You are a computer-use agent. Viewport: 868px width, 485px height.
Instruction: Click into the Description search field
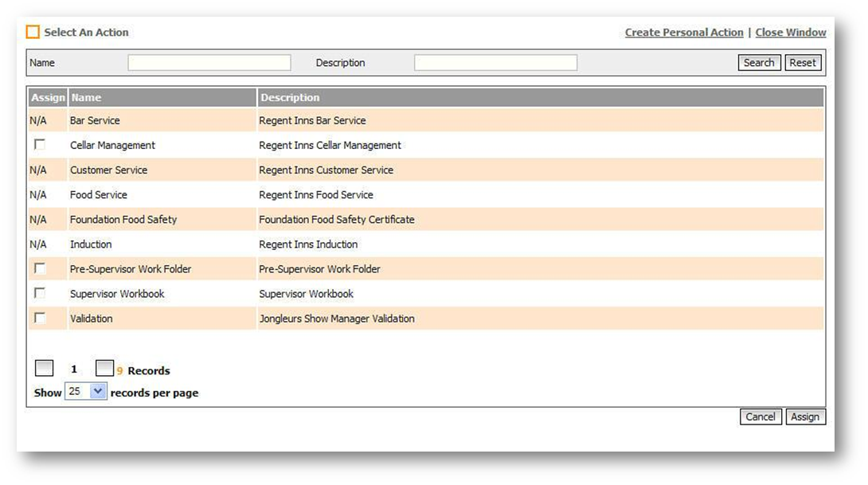click(x=495, y=63)
